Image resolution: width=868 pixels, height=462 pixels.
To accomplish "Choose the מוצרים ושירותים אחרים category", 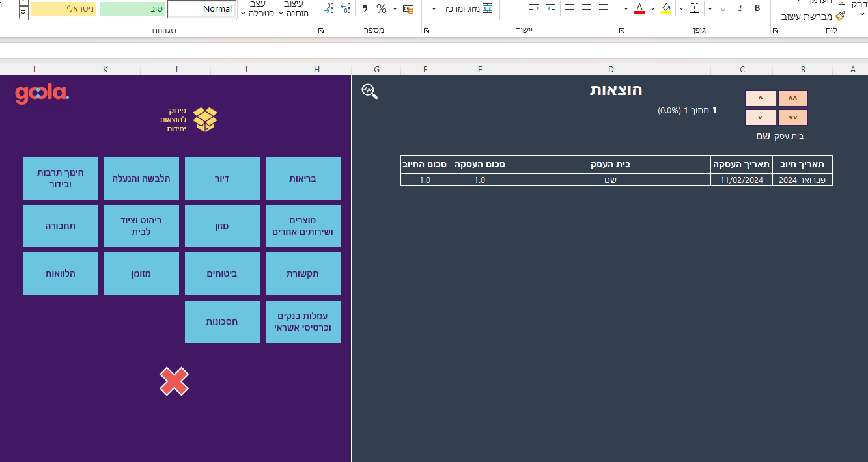I will [303, 226].
